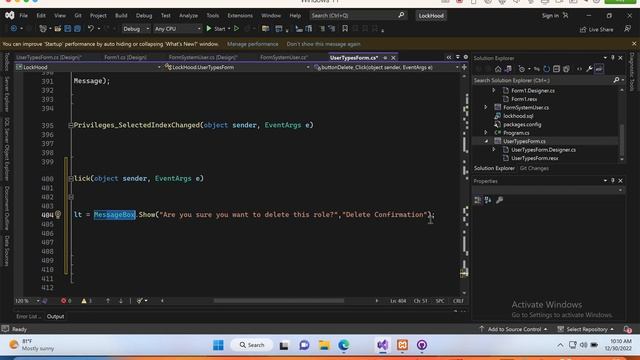Open Solution Explorer Home icon
This screenshot has height=360, width=640.
point(498,69)
